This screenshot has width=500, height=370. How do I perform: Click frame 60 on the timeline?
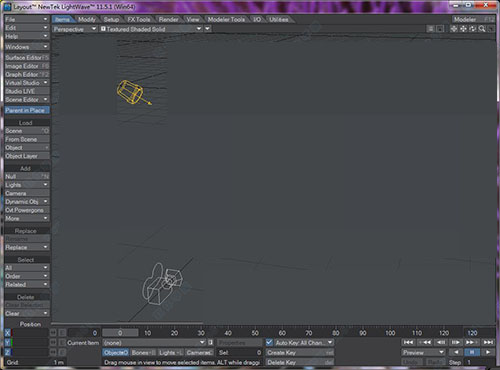click(282, 333)
